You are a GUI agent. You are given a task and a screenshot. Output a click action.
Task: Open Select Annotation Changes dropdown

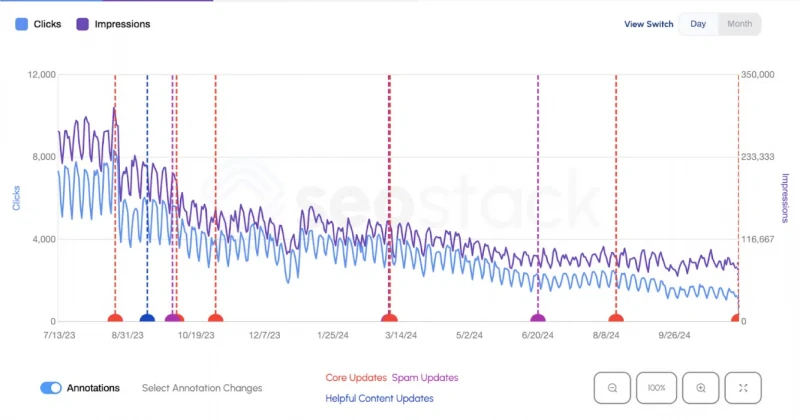202,388
